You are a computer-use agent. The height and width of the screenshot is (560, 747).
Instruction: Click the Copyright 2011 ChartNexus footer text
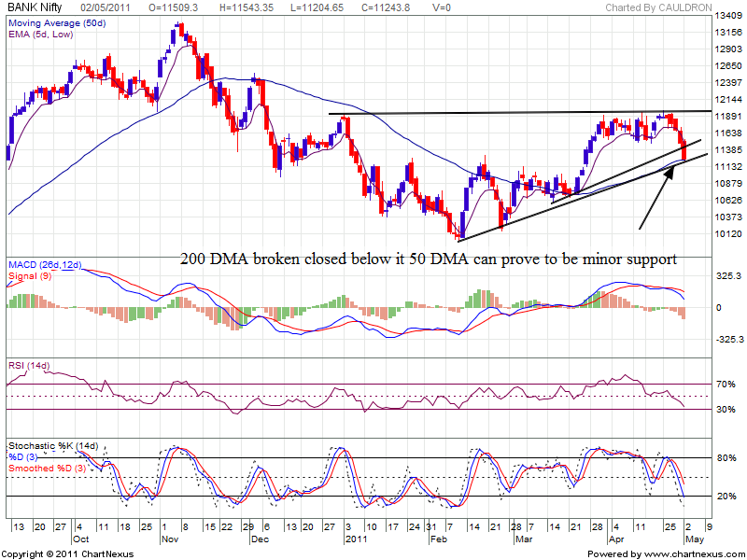[67, 554]
